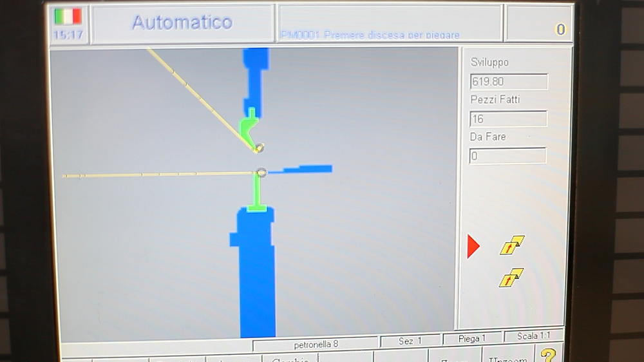The width and height of the screenshot is (644, 362).
Task: Select the second bend step icon
Action: point(511,278)
